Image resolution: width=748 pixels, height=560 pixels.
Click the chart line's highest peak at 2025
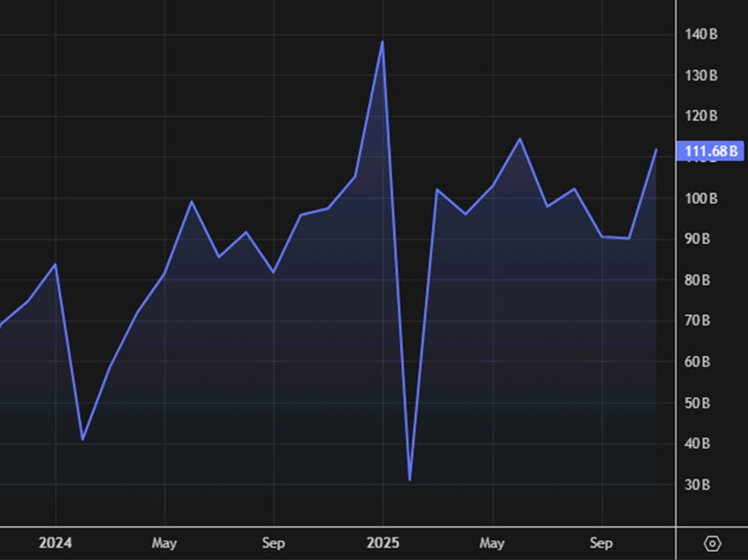point(382,41)
